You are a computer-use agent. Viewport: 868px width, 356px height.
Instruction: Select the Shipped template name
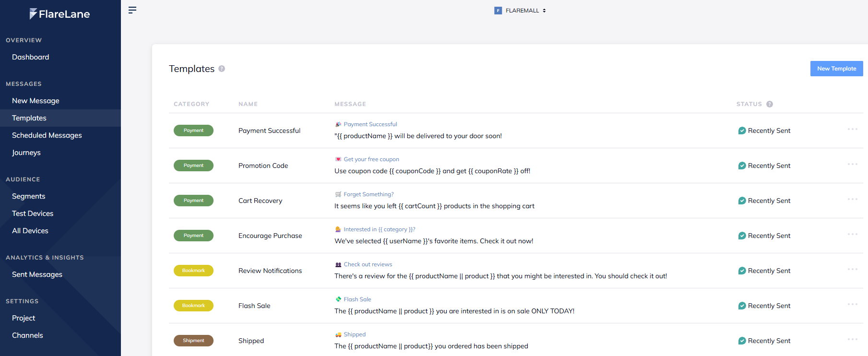point(251,341)
